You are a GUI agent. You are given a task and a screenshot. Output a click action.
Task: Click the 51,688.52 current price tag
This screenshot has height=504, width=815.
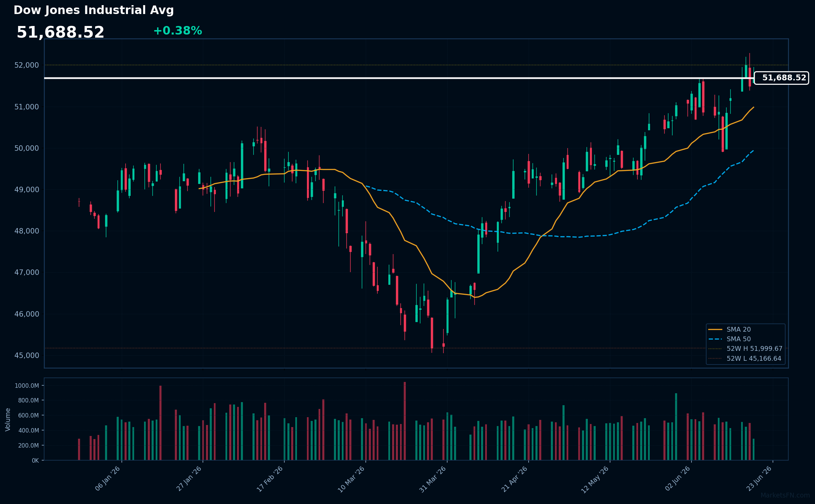[x=781, y=78]
